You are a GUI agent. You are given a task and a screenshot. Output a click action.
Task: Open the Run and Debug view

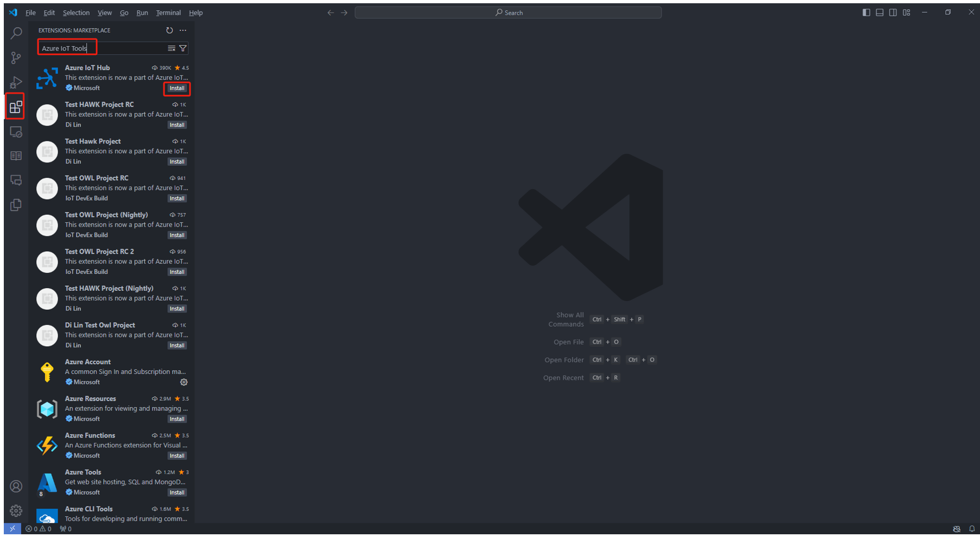pos(16,82)
